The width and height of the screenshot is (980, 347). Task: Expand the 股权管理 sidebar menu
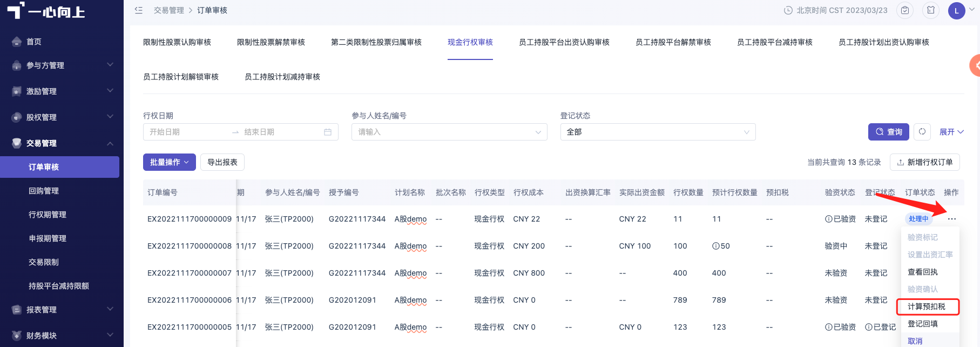[x=110, y=117]
